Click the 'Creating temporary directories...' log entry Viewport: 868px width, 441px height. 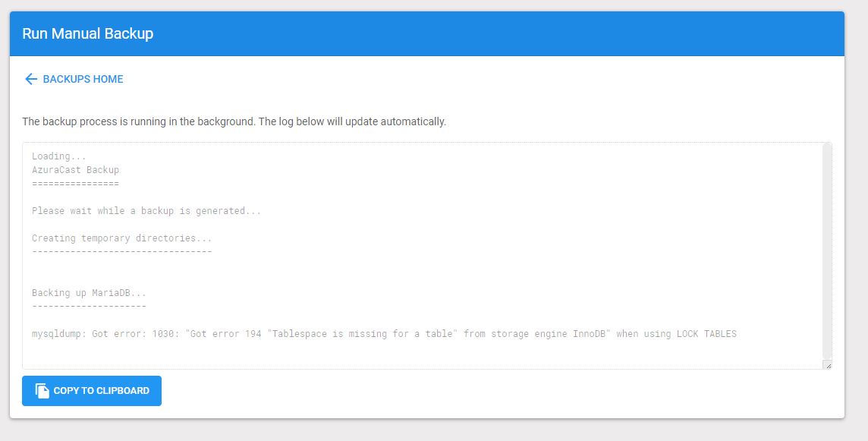121,238
